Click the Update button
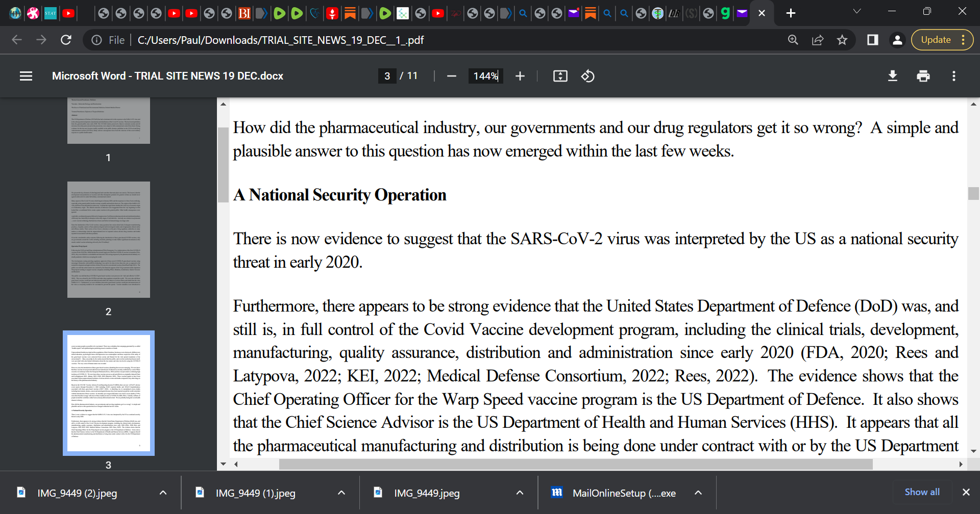 936,40
